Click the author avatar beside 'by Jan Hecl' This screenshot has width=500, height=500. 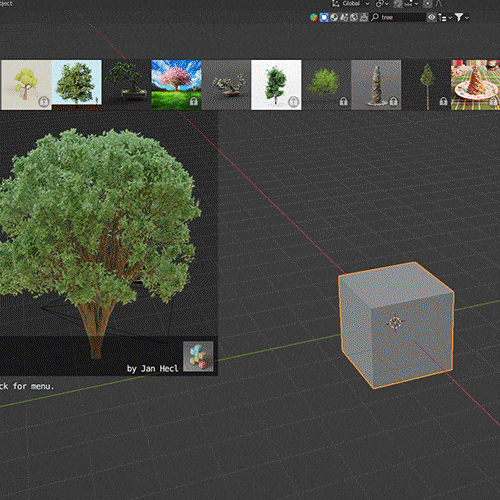click(x=198, y=356)
